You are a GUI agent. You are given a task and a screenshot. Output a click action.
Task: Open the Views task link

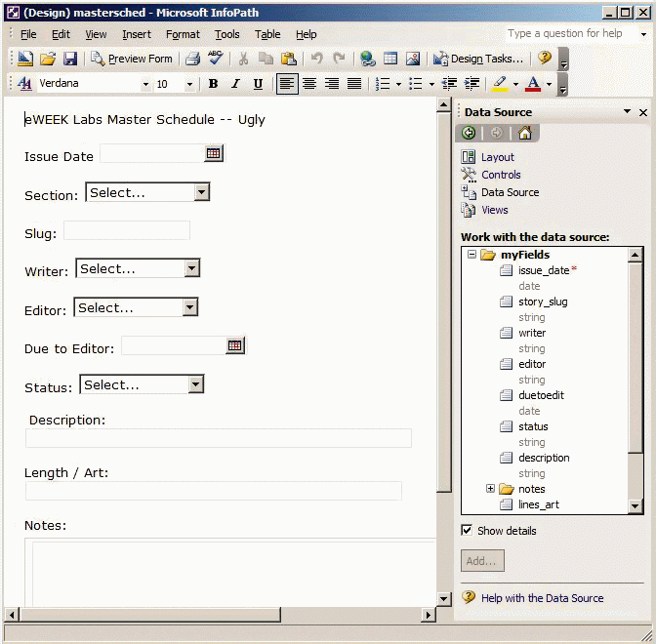click(495, 210)
